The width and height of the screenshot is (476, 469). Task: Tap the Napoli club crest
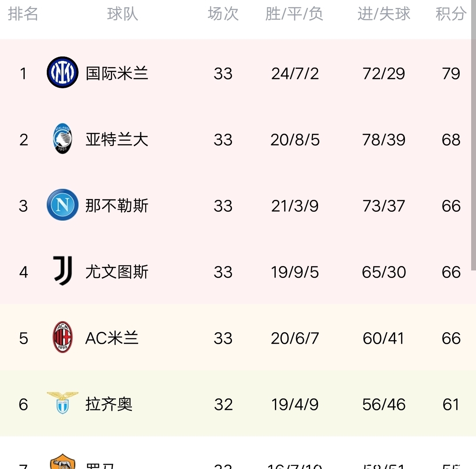click(x=63, y=205)
